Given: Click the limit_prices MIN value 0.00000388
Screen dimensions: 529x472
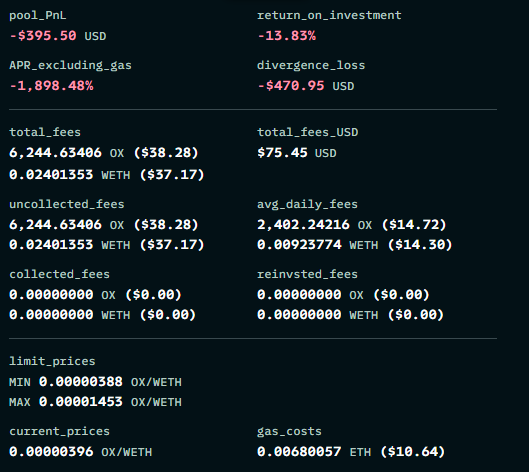Looking at the screenshot, I should (81, 382).
